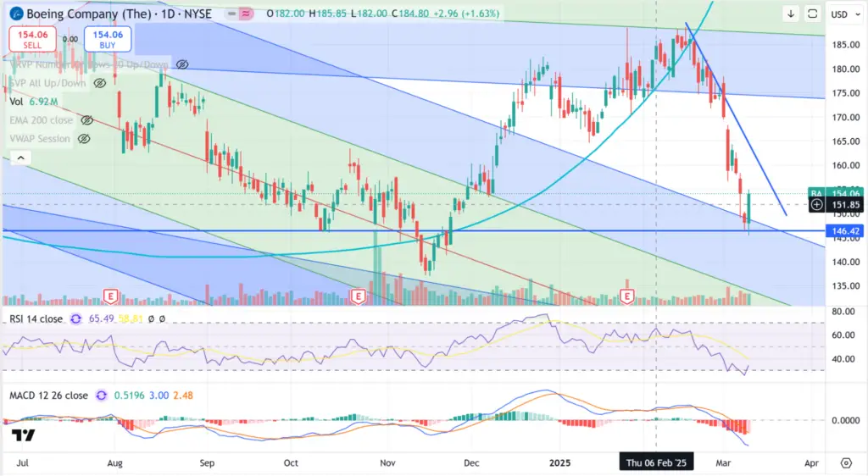Click the August earnings E marker
The height and width of the screenshot is (476, 868).
click(x=111, y=296)
